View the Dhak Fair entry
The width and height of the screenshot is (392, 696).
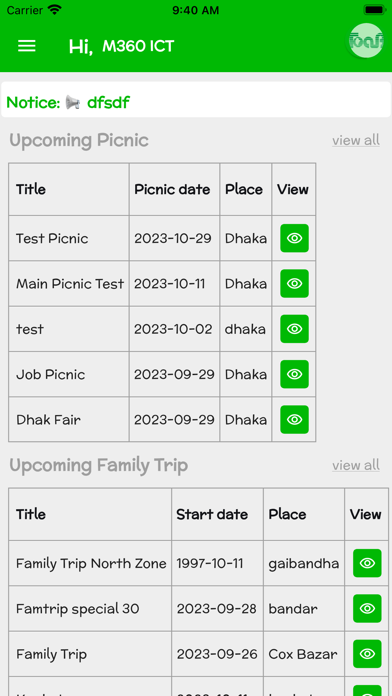tap(294, 419)
